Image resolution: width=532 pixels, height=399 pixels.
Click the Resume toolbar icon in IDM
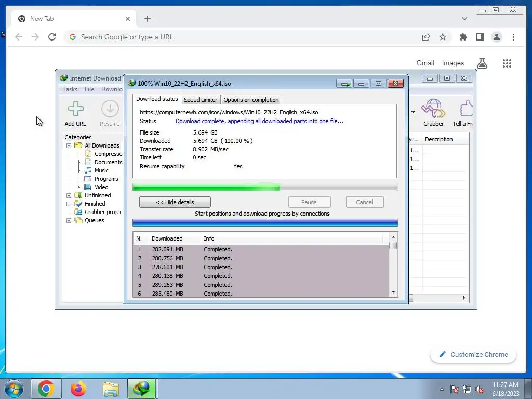pyautogui.click(x=110, y=109)
